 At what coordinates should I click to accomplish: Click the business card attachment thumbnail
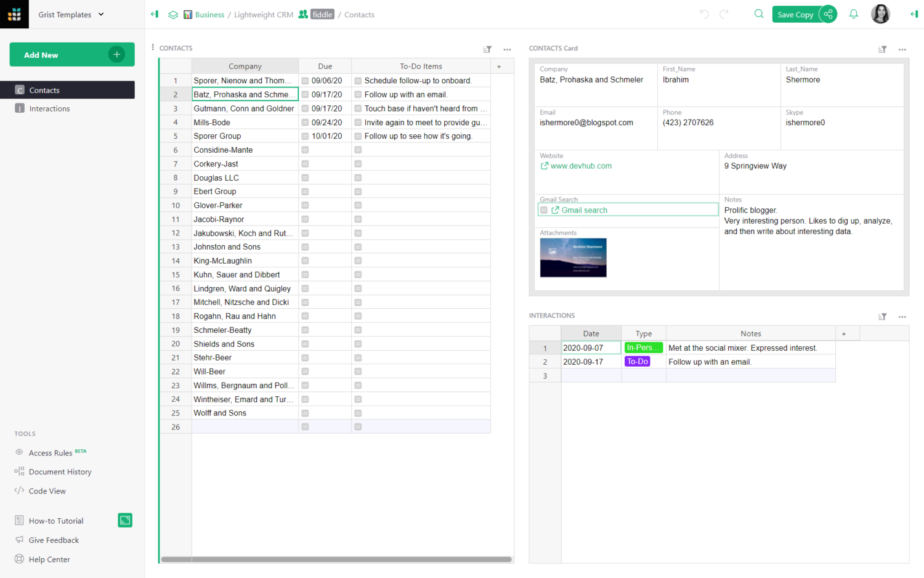[573, 258]
